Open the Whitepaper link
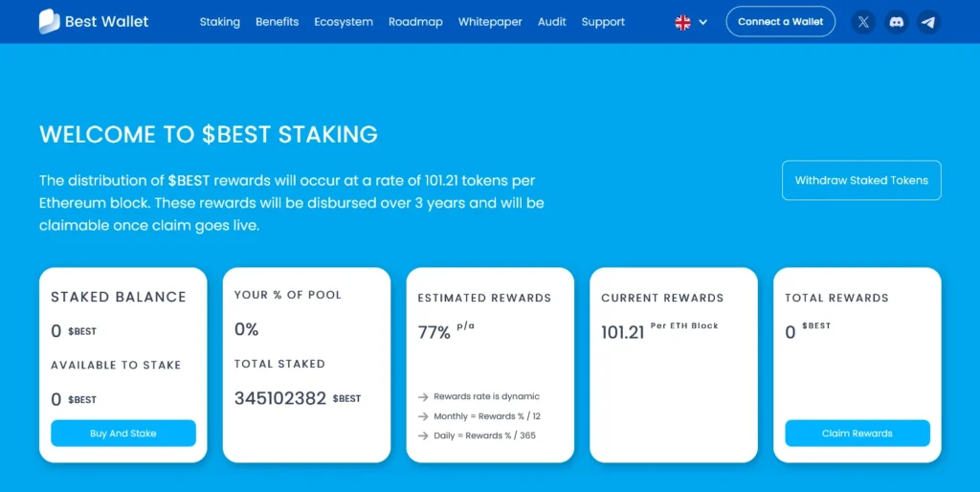Screen dimensions: 980x492 pyautogui.click(x=488, y=22)
